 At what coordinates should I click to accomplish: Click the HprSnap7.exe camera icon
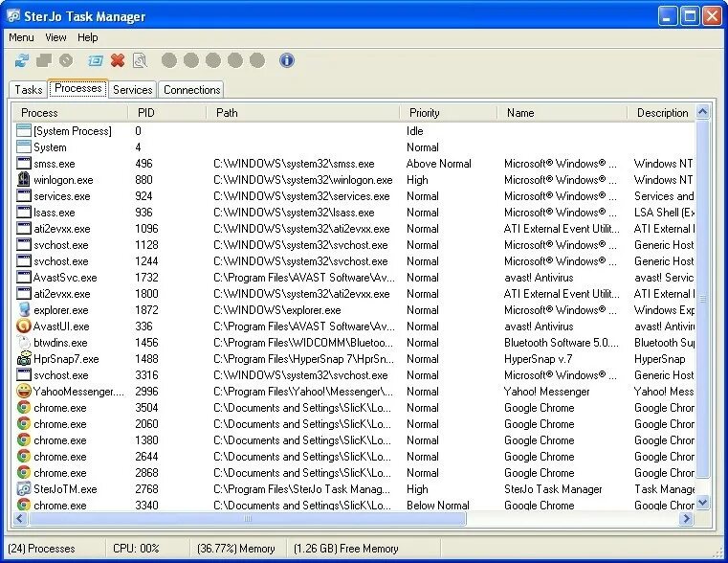[24, 359]
